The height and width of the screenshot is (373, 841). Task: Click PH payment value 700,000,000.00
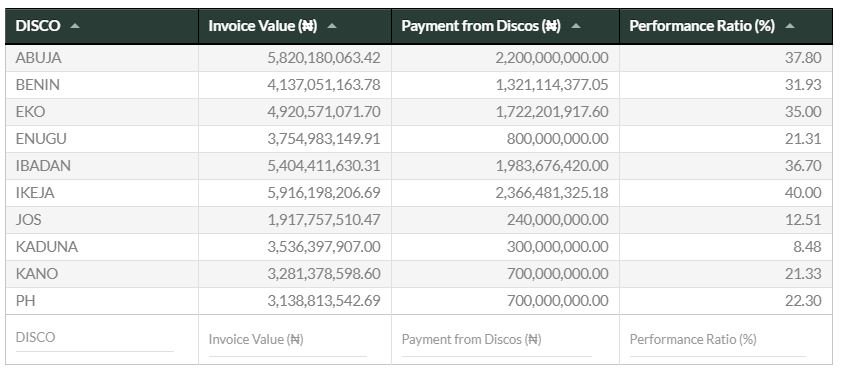tap(558, 301)
